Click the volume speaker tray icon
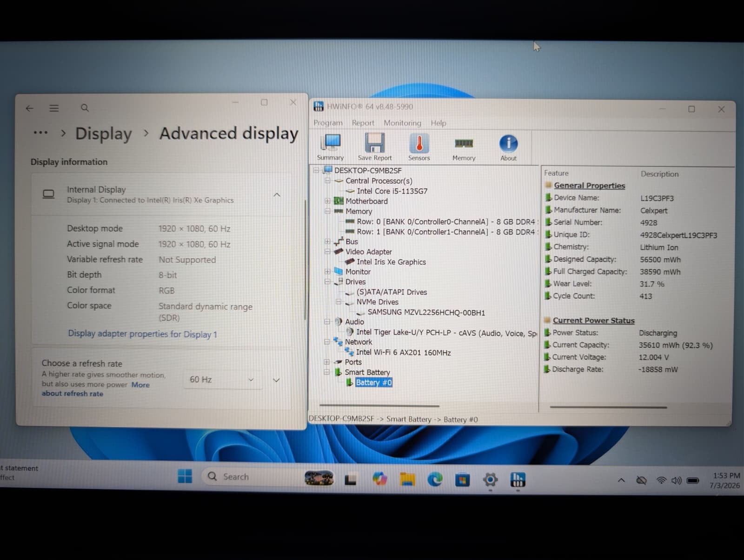The image size is (744, 560). [x=676, y=480]
